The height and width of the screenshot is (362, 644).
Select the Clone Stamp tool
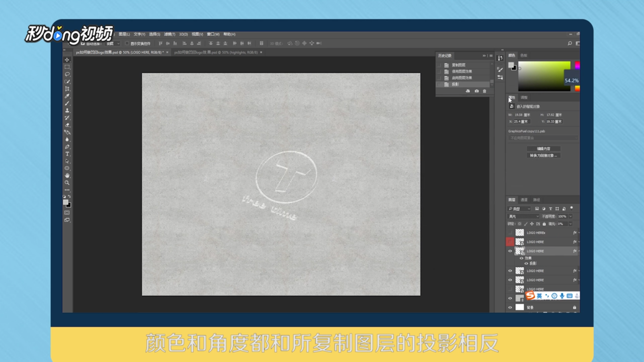tap(67, 111)
